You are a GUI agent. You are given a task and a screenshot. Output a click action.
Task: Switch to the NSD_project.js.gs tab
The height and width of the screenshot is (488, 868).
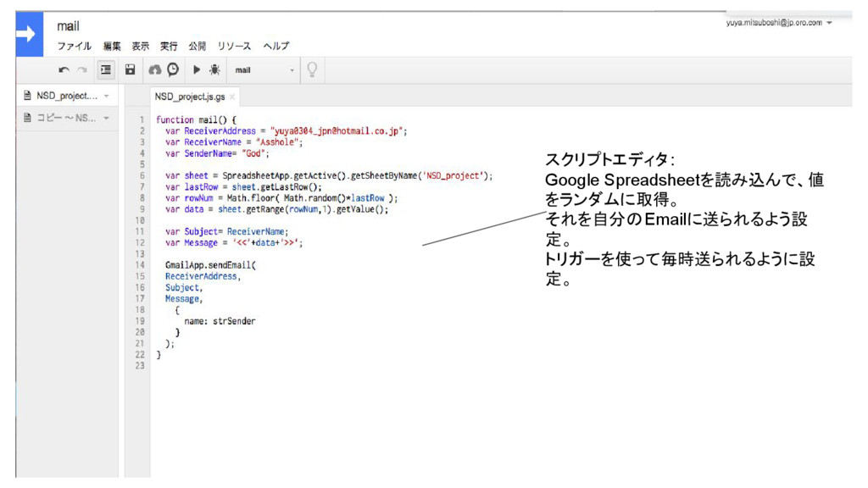click(190, 97)
